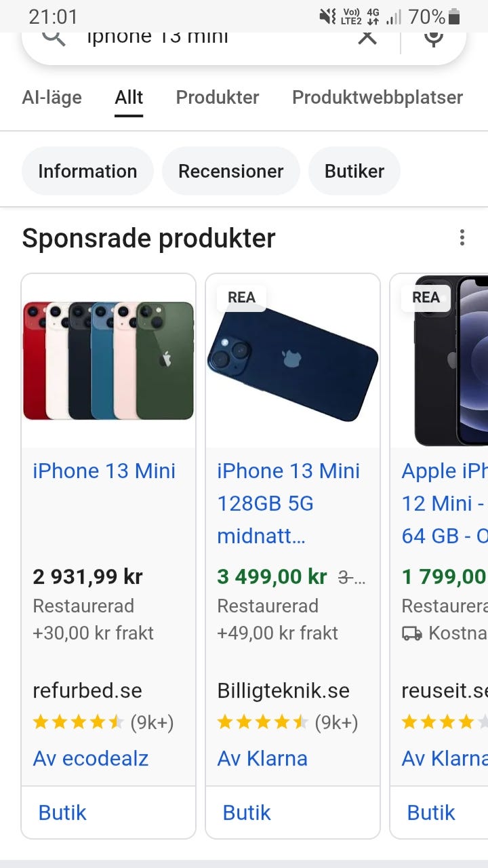Tap Av ecodealz link
This screenshot has height=868, width=488.
(x=91, y=758)
